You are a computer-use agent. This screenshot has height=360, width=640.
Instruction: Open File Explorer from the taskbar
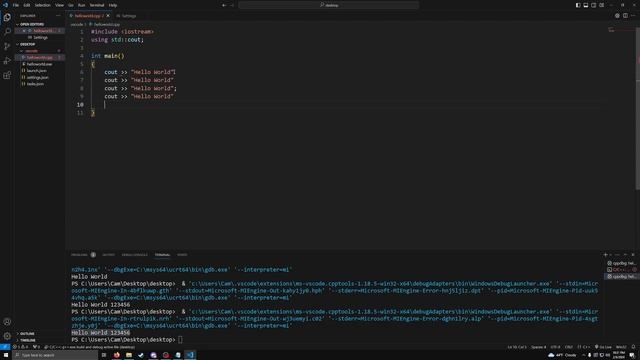tap(129, 355)
